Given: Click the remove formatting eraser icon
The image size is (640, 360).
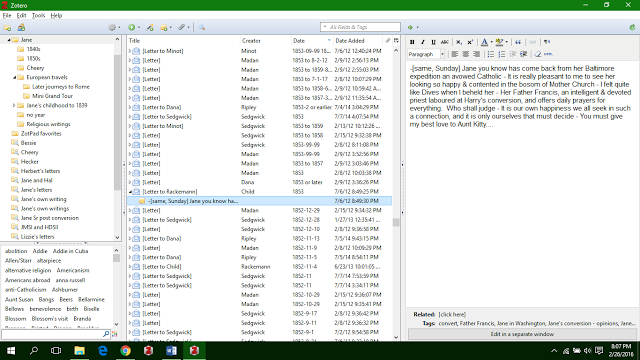Looking at the screenshot, I should (538, 54).
